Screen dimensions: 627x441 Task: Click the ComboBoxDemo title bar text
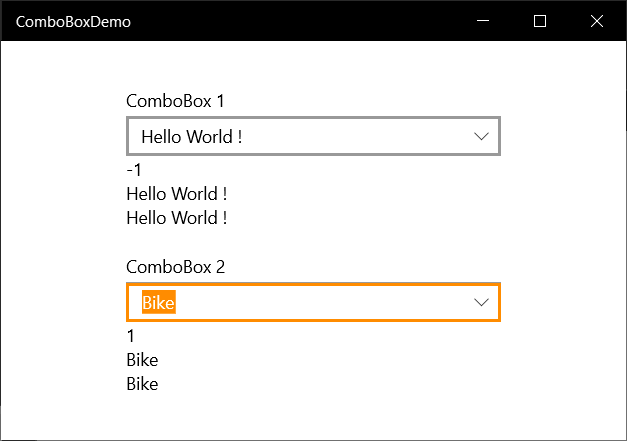click(73, 22)
